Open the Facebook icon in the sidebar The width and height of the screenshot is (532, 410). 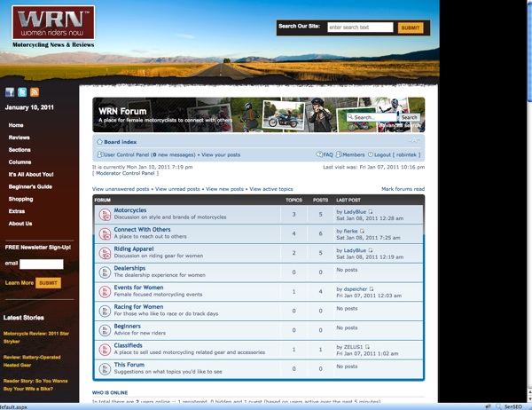click(x=10, y=92)
